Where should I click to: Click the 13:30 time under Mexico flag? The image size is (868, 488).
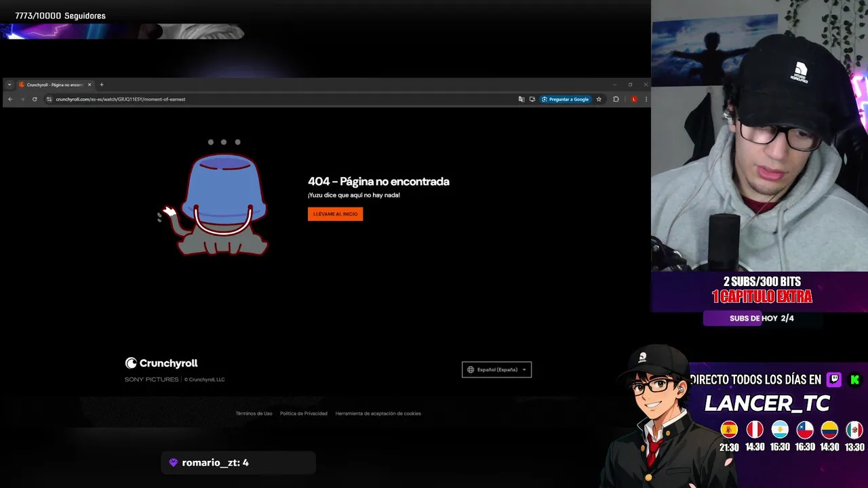click(x=854, y=447)
